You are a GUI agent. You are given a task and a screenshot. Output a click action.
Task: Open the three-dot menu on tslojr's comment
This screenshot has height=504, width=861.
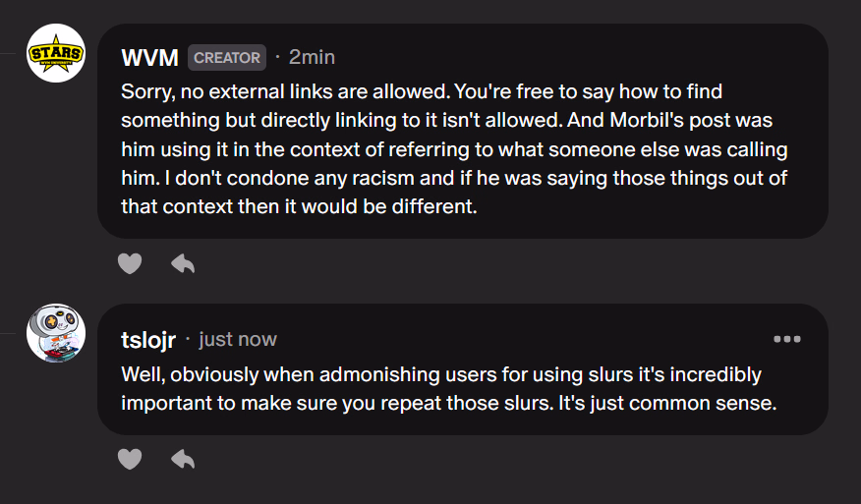pos(787,339)
